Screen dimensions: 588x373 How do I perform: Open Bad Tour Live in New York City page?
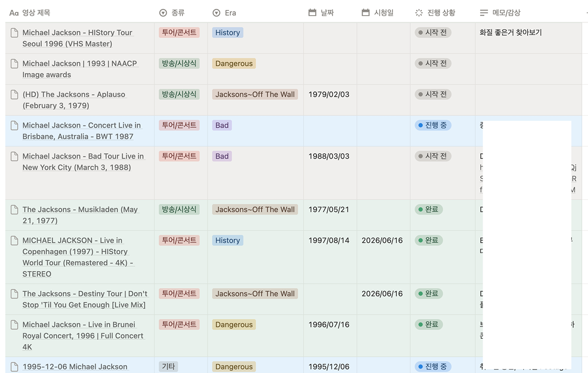[x=83, y=162]
